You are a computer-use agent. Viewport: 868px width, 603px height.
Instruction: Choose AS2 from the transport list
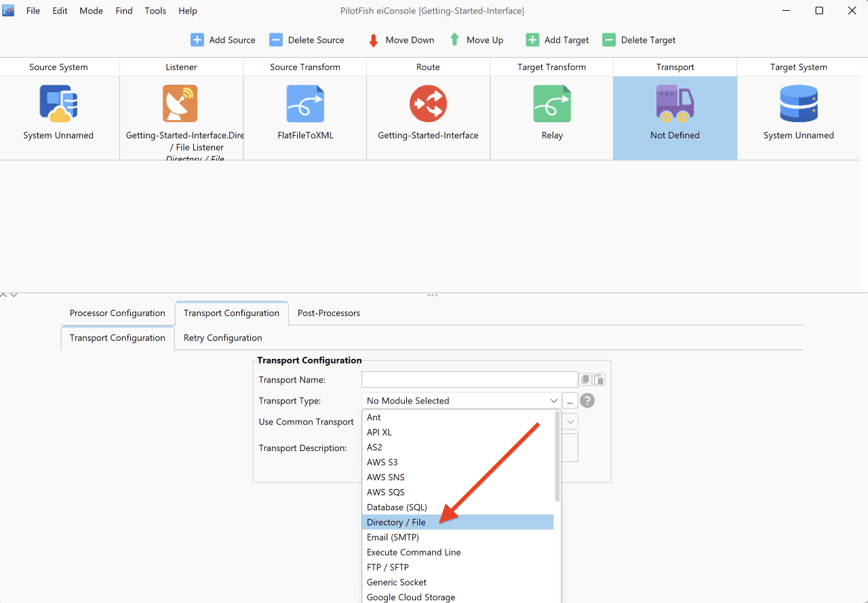(458, 447)
